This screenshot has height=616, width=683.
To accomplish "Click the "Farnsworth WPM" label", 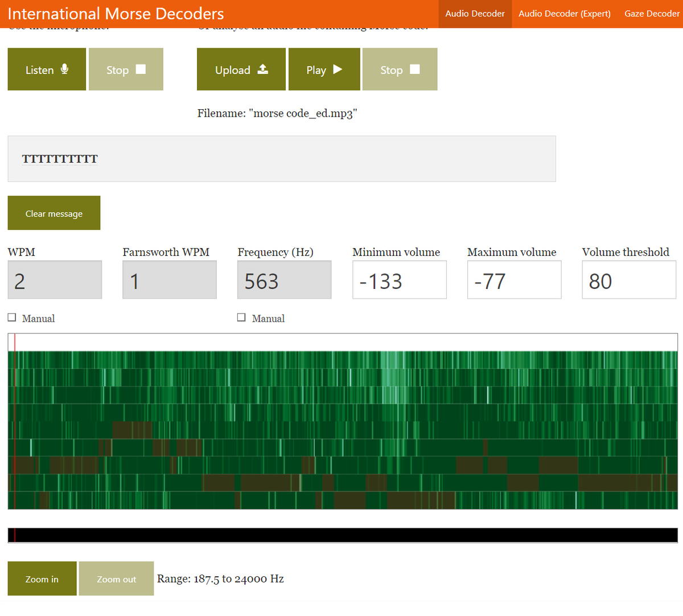I will tap(166, 252).
